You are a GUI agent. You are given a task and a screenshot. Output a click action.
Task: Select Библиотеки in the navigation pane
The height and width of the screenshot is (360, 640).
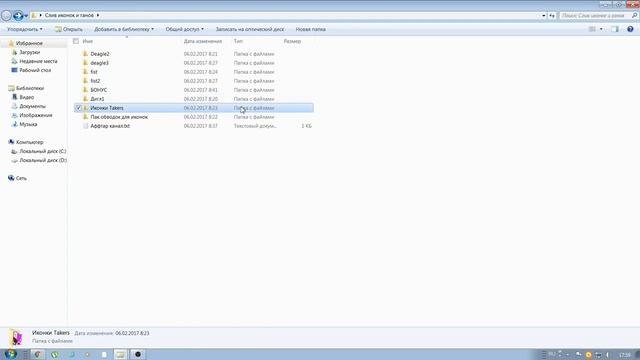[30, 88]
